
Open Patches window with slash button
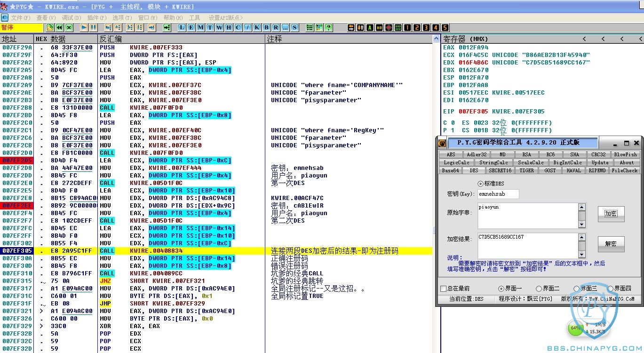click(247, 27)
